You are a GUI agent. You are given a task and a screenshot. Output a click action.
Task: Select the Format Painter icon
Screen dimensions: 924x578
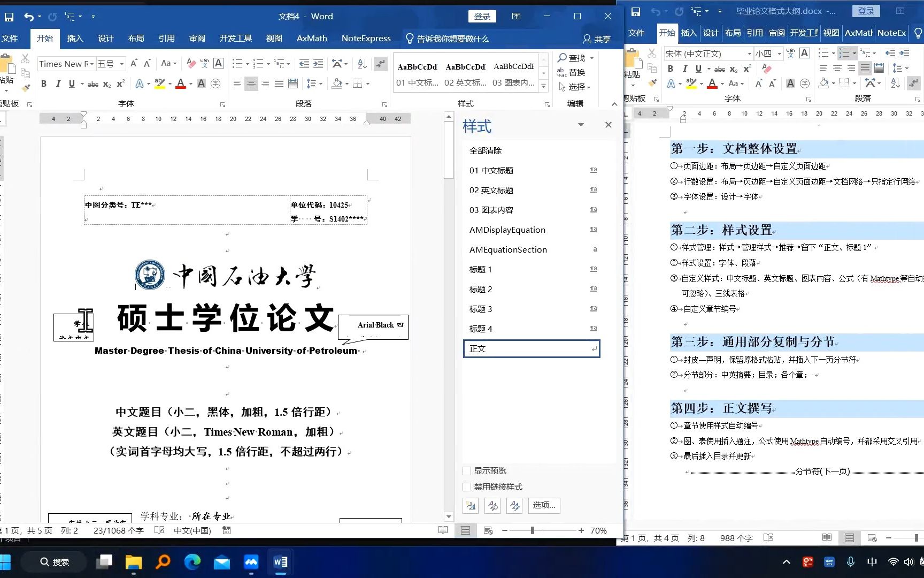pyautogui.click(x=25, y=88)
